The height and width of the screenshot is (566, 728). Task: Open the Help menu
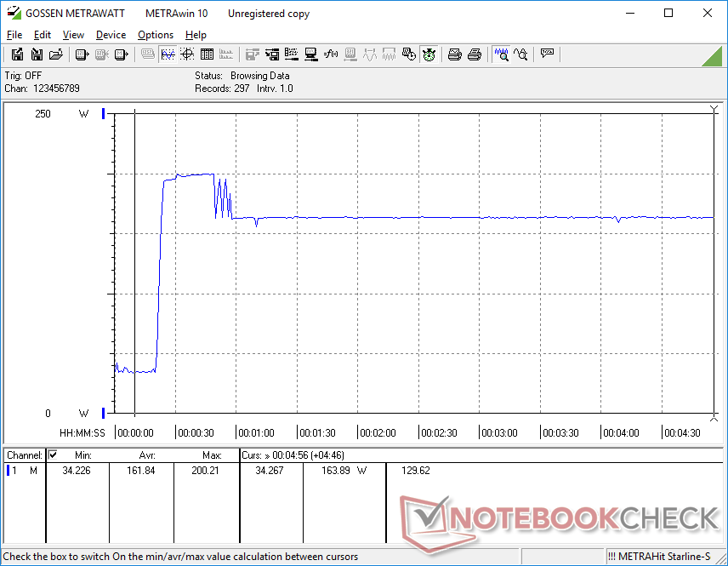196,35
